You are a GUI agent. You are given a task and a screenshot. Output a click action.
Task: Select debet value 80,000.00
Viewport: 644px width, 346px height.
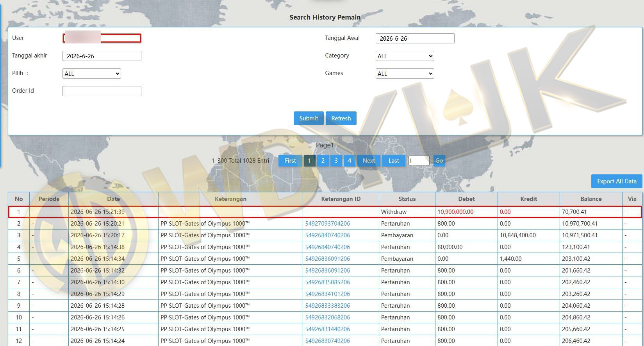[x=450, y=247]
